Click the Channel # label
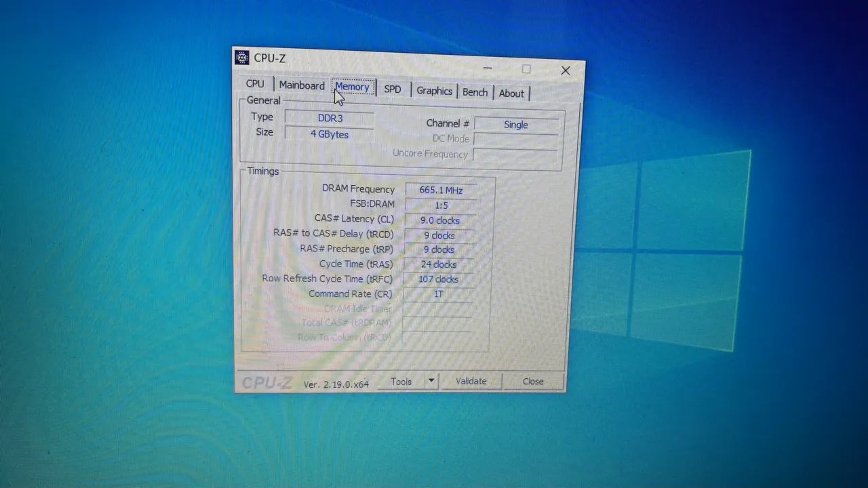Screen dimensions: 868x488 [448, 123]
